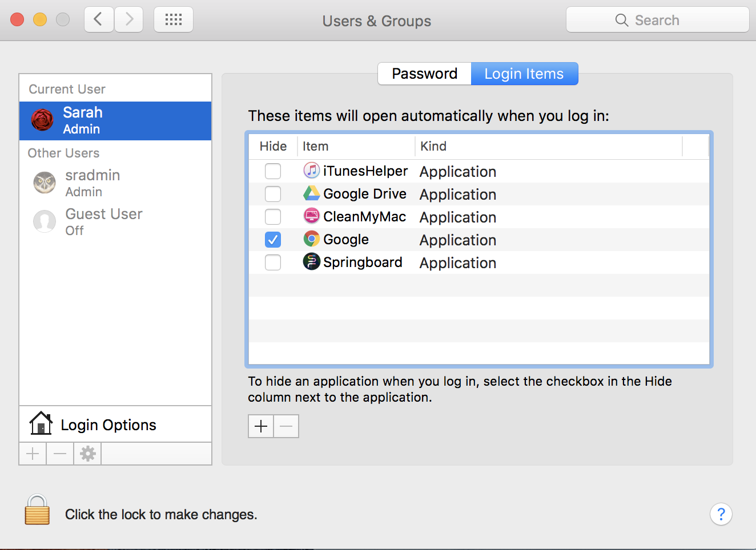Image resolution: width=756 pixels, height=550 pixels.
Task: Select sradmin user in sidebar
Action: tap(92, 183)
